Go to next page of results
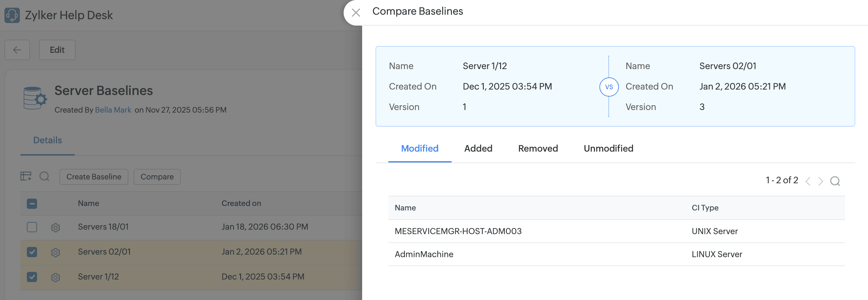Screen dimensions: 868x300 tap(820, 181)
